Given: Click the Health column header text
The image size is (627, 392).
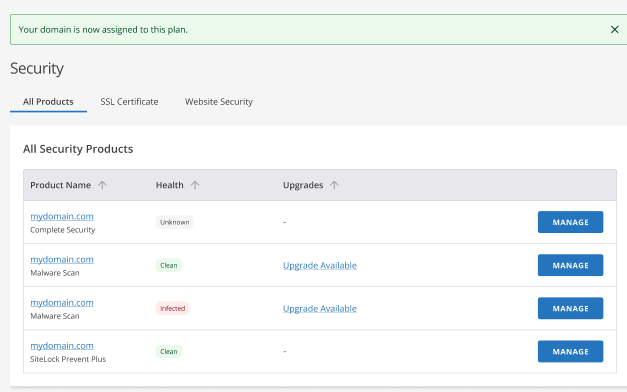Looking at the screenshot, I should pyautogui.click(x=170, y=185).
